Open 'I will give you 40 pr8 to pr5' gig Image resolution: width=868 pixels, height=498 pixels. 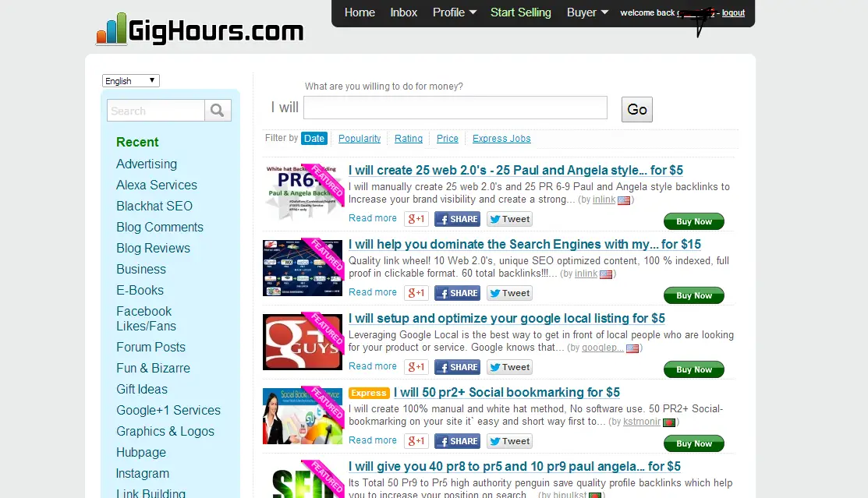click(514, 467)
